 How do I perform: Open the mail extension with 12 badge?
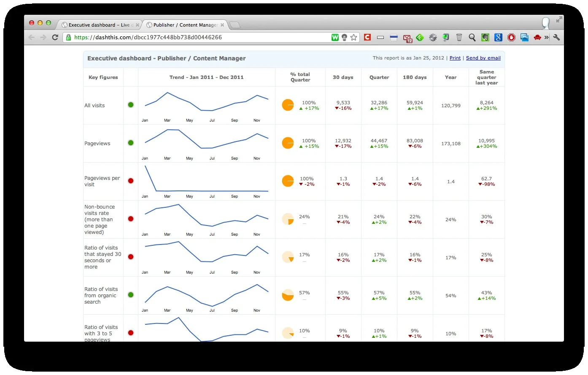(x=407, y=38)
